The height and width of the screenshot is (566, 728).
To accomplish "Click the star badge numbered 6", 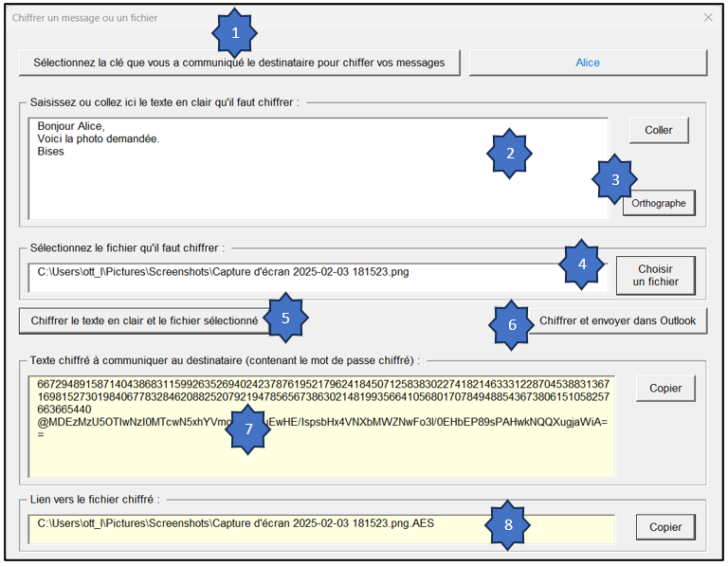I will [513, 324].
